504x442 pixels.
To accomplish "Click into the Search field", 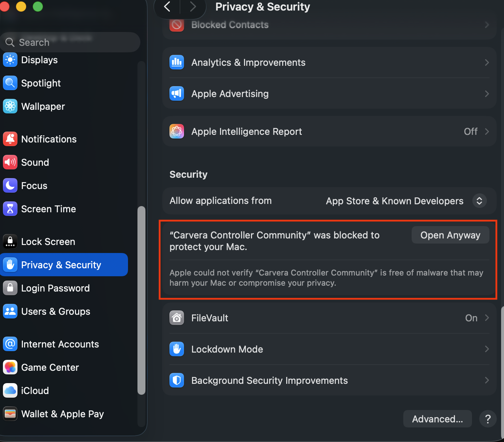I will point(73,43).
